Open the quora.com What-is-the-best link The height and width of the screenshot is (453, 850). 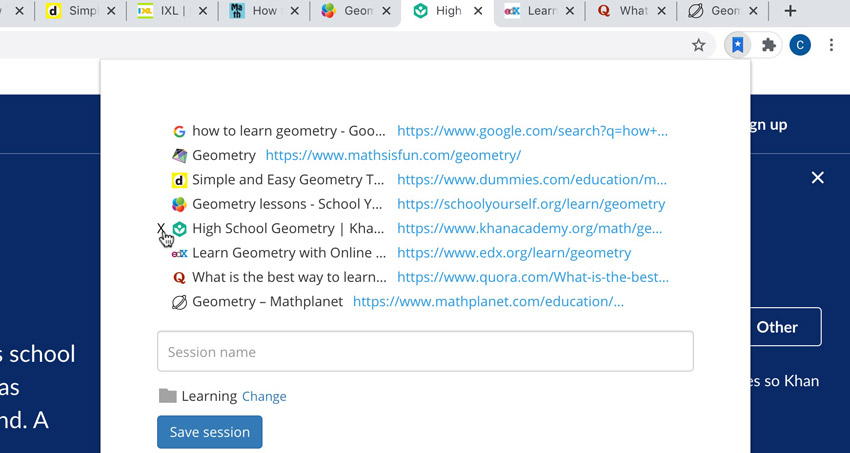(533, 277)
